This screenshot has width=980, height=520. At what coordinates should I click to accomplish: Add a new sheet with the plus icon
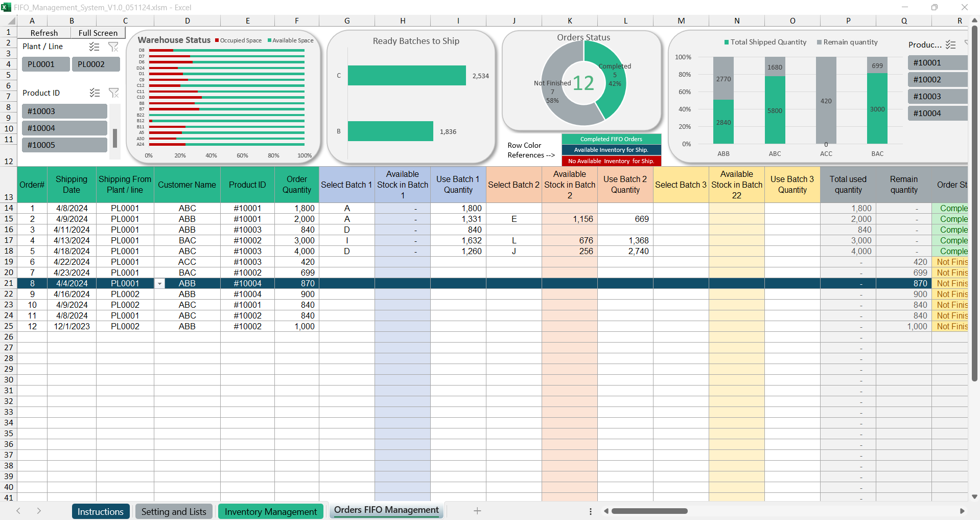477,511
